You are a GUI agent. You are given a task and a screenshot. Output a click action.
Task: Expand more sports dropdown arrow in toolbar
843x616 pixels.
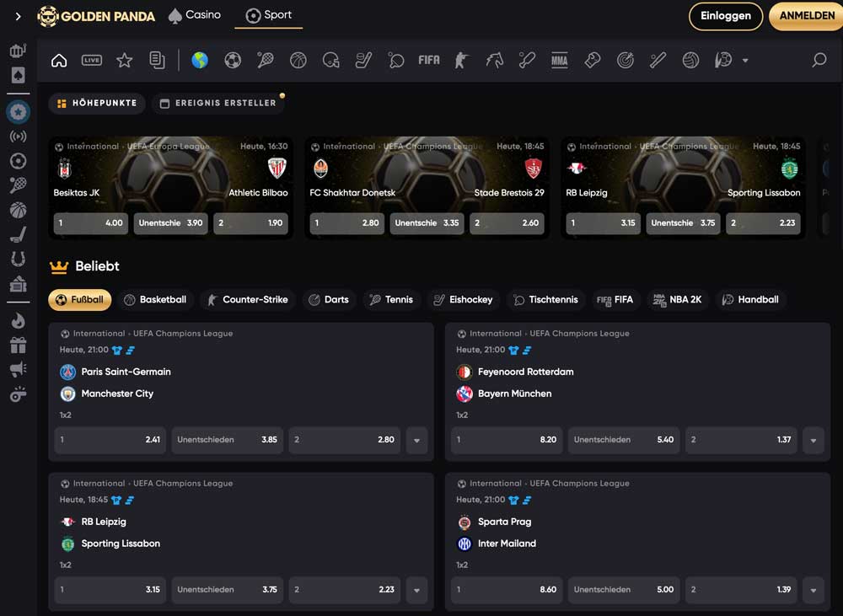click(x=745, y=61)
